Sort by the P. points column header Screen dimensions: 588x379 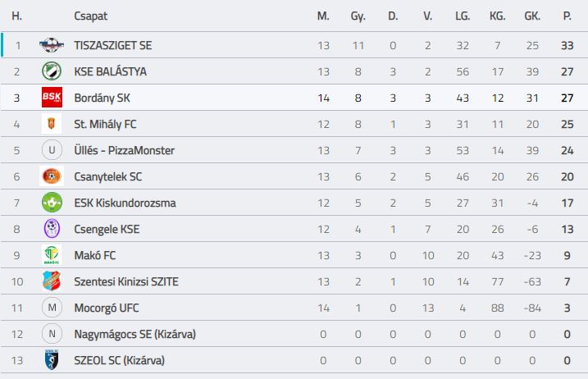567,16
